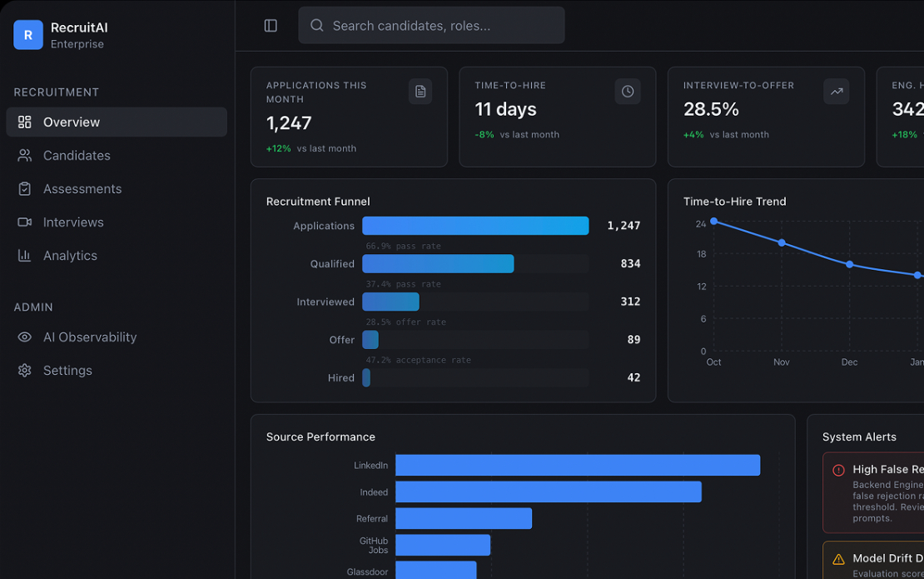Click the Candidates people icon

click(x=24, y=155)
